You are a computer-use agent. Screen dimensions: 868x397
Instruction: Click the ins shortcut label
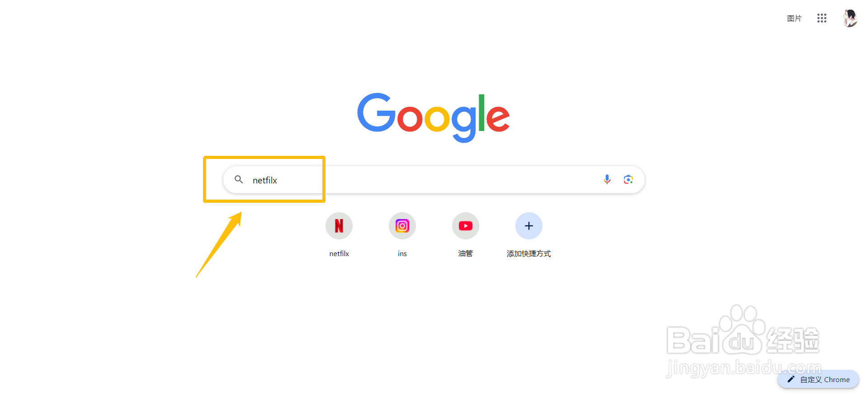pyautogui.click(x=402, y=254)
